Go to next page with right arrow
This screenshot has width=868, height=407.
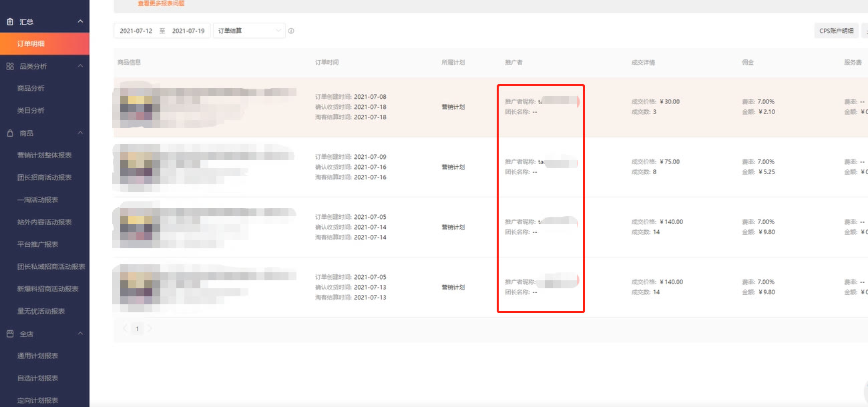[x=150, y=328]
